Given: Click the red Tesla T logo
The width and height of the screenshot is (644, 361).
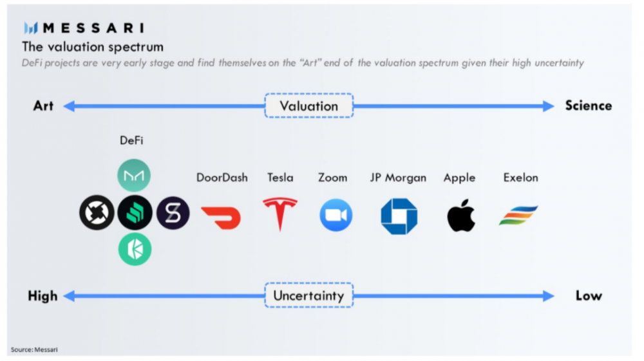Looking at the screenshot, I should point(280,214).
